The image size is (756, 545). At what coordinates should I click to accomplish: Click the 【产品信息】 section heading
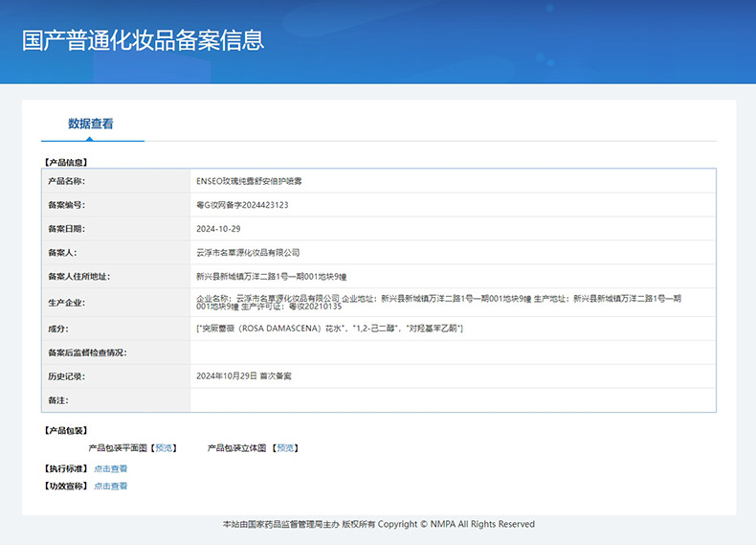click(66, 162)
